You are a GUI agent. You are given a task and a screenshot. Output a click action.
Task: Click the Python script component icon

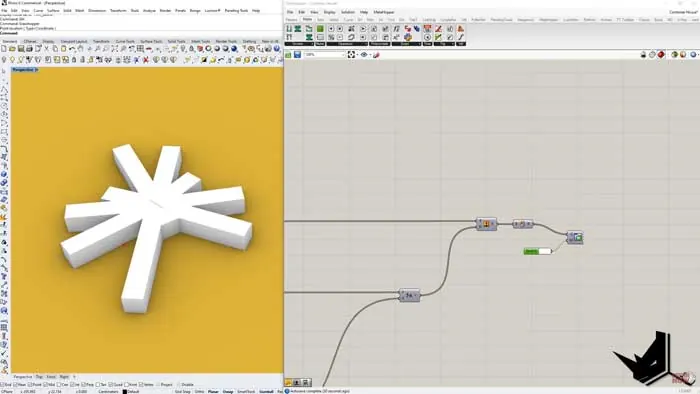408,37
